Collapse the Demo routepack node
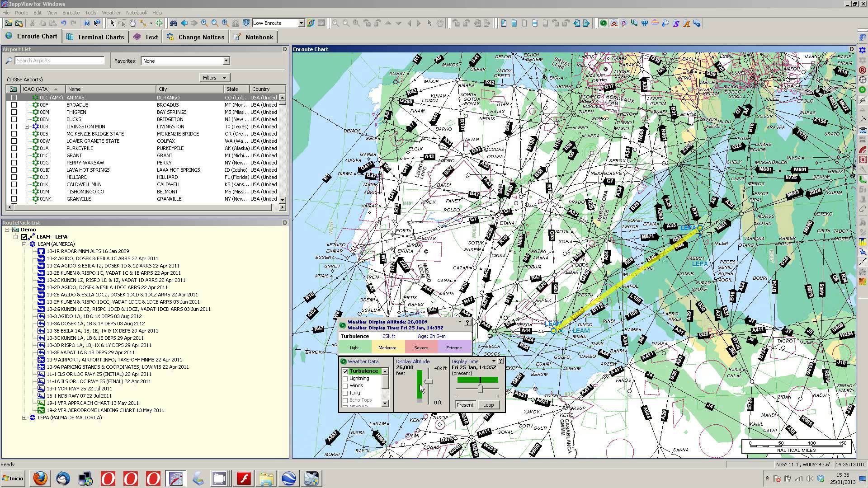The height and width of the screenshot is (488, 868). [7, 230]
